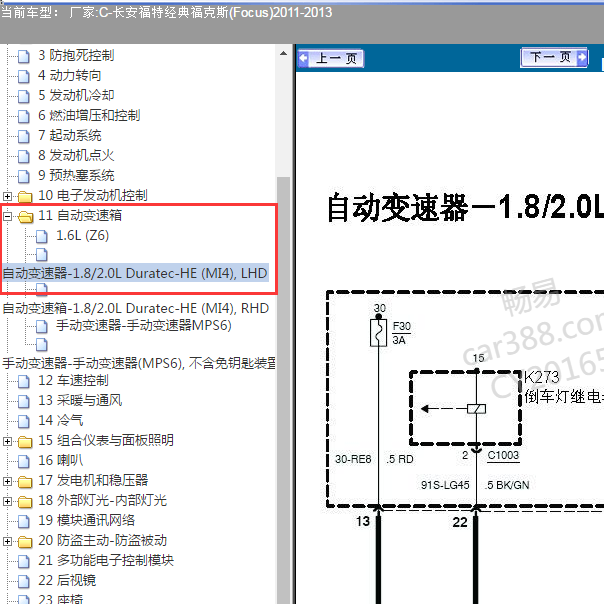Open the 5 发动机冷却 page

pyautogui.click(x=76, y=96)
